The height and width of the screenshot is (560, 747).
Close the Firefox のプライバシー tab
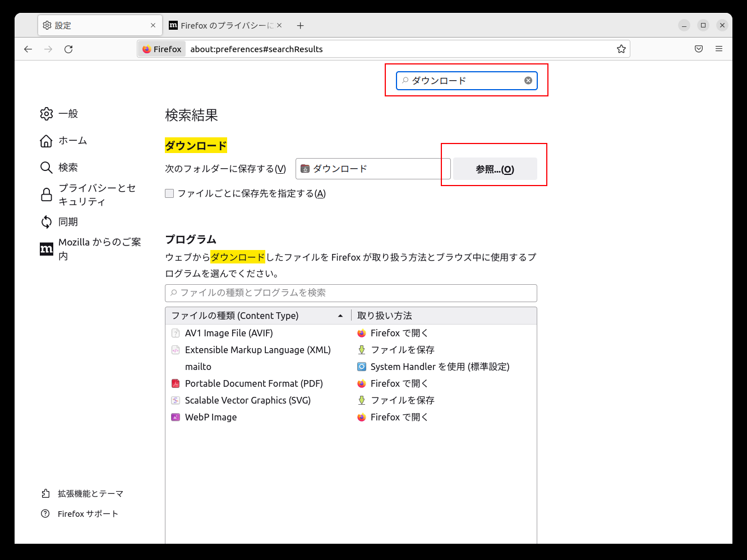279,26
